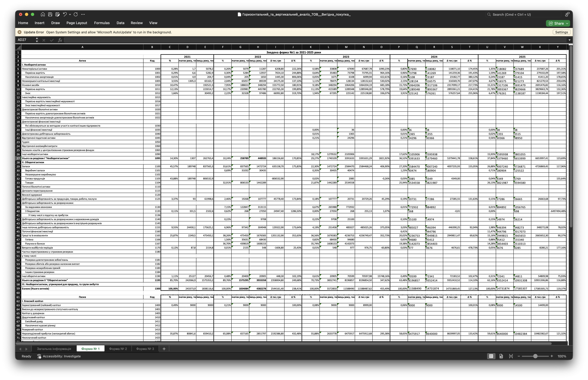Click the Name Box showing AD27

(x=26, y=40)
